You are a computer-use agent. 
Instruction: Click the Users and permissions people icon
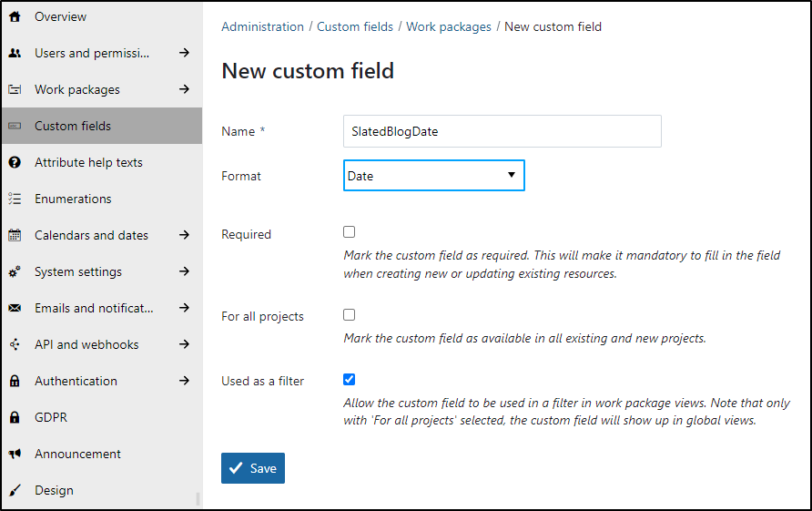coord(15,53)
